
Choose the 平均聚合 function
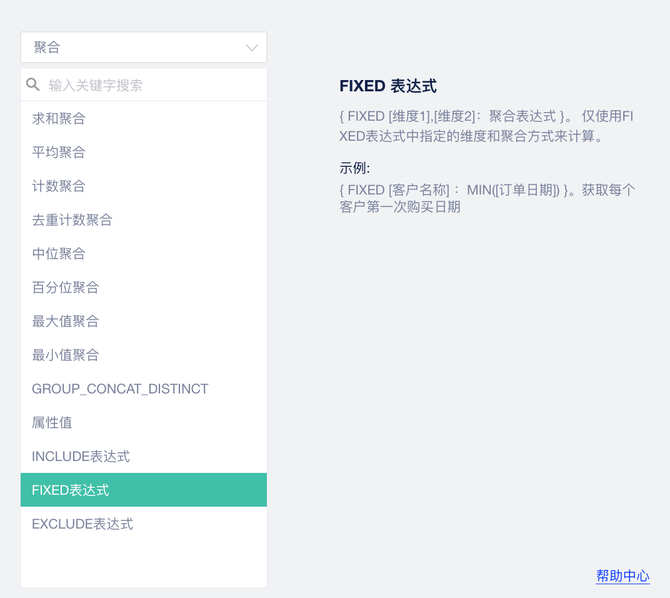[59, 153]
